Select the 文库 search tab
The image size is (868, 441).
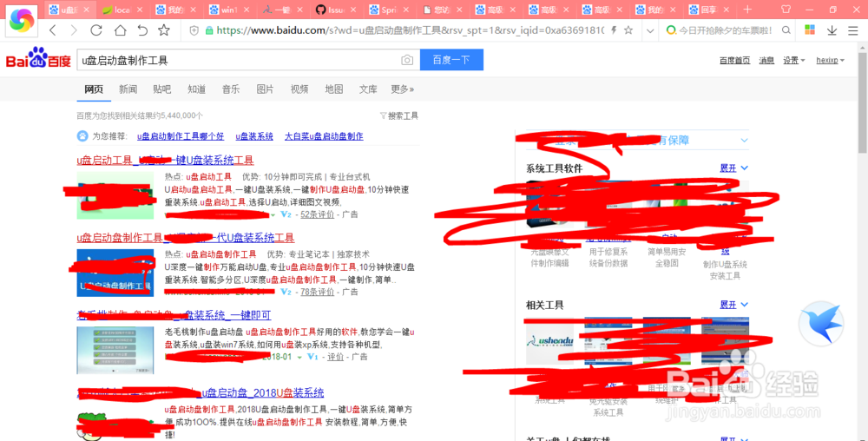coord(368,89)
